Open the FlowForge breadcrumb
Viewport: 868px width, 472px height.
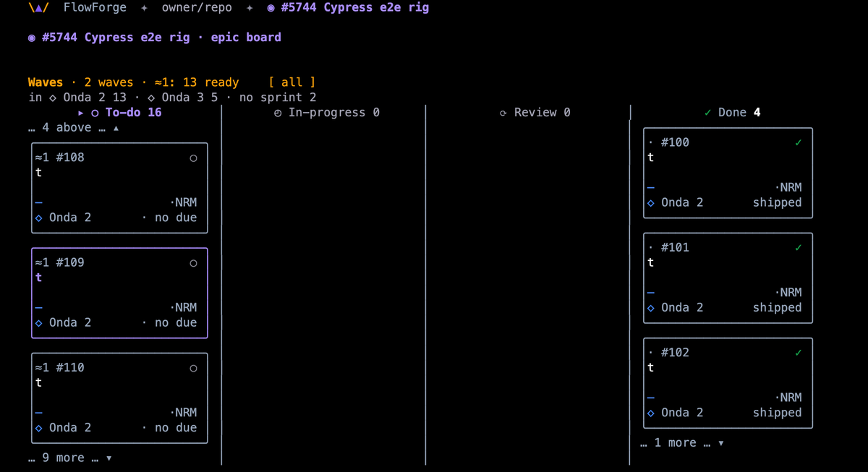(x=95, y=8)
